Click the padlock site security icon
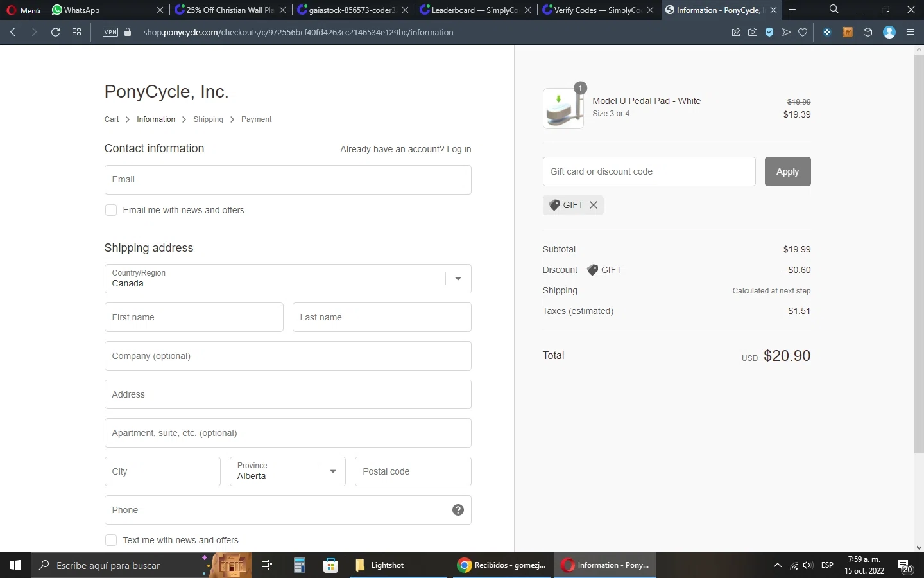The height and width of the screenshot is (578, 924). tap(128, 32)
